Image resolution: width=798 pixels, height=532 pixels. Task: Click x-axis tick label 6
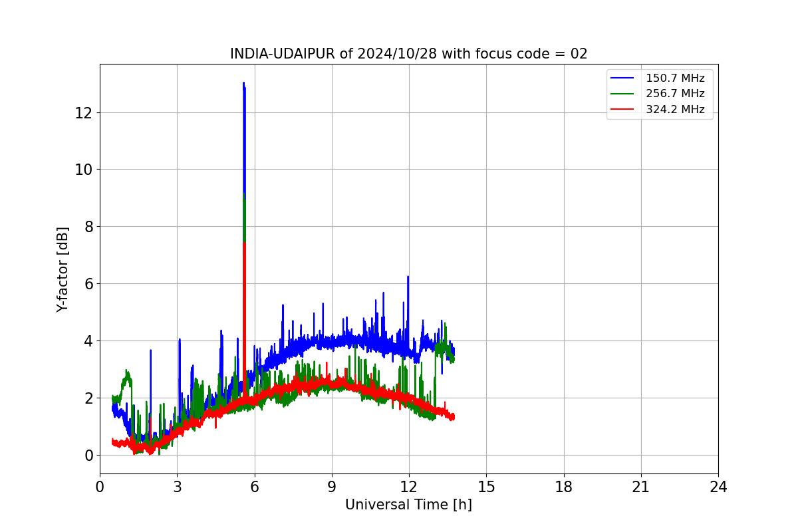coord(254,487)
